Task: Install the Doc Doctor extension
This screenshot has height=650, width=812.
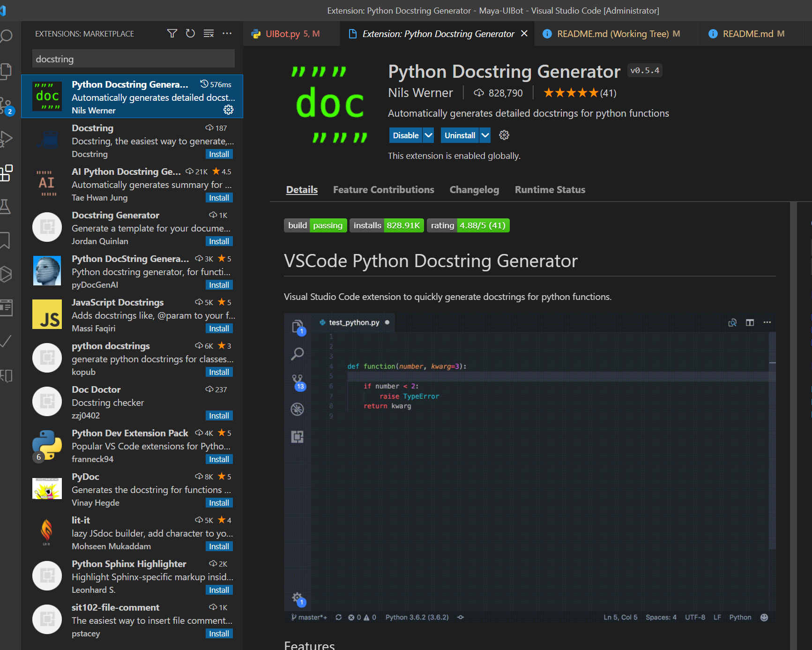Action: [x=219, y=416]
